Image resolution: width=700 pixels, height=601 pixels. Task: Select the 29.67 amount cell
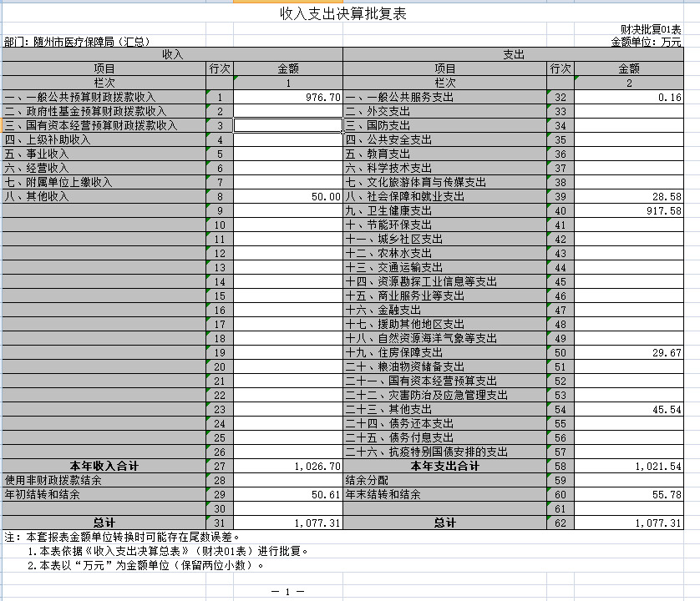[628, 353]
